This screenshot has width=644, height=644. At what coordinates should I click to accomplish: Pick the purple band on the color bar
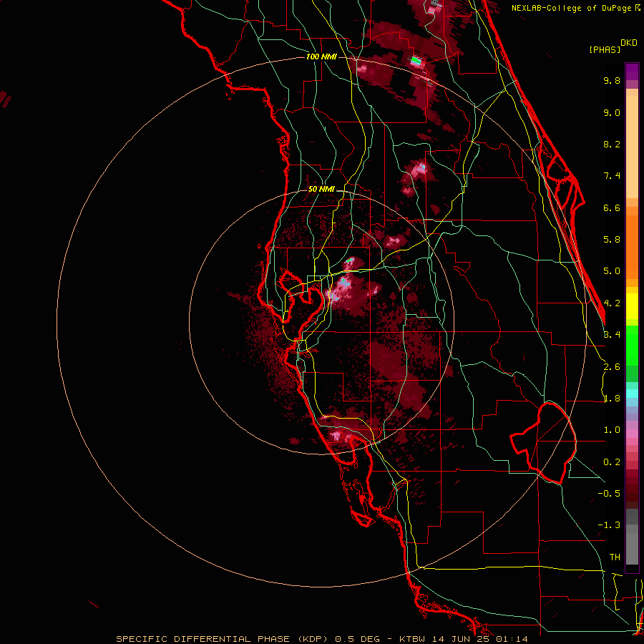[632, 72]
